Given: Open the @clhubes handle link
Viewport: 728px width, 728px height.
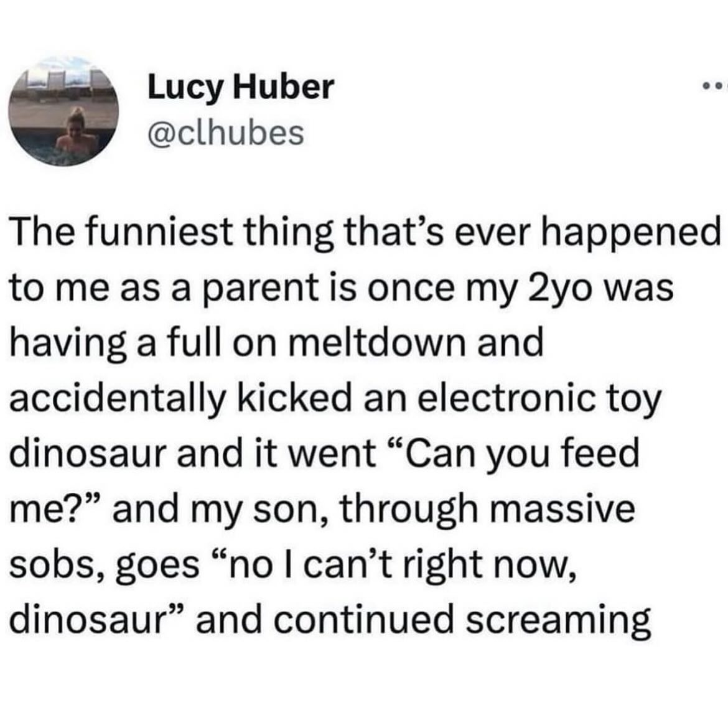Looking at the screenshot, I should pos(226,133).
